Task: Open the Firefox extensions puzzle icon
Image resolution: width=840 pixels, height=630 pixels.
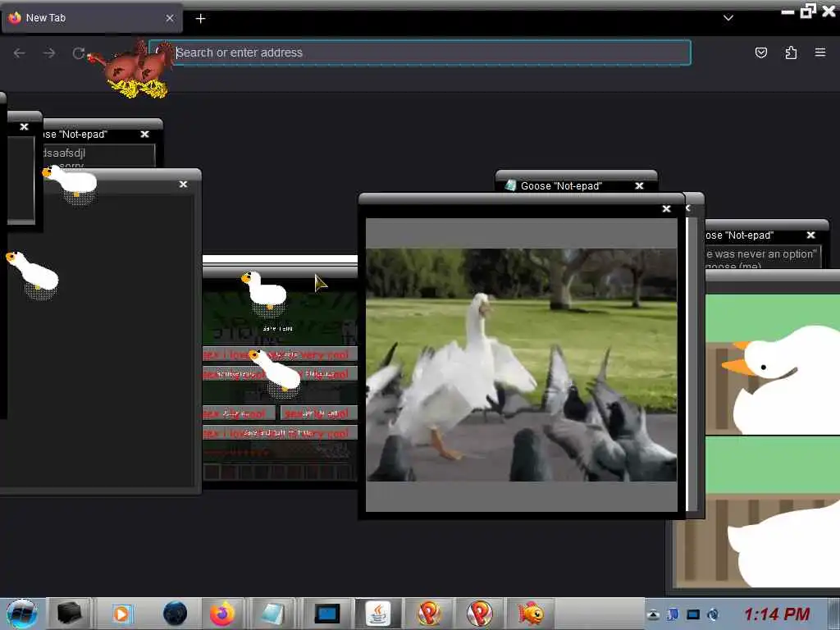Action: (x=791, y=52)
